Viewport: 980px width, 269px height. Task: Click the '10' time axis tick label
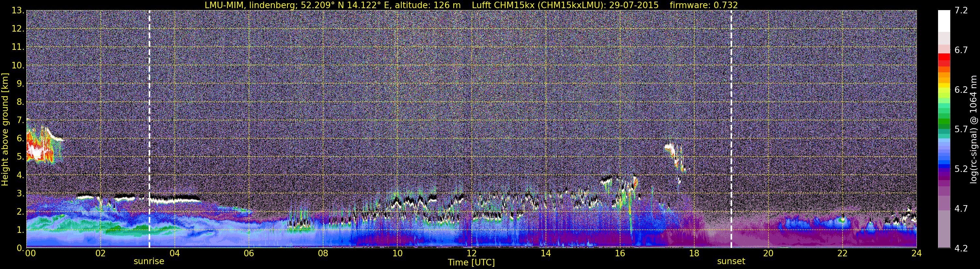pyautogui.click(x=397, y=254)
